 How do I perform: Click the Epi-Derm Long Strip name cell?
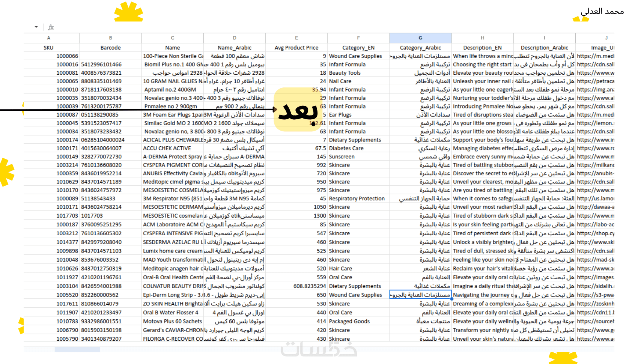click(x=173, y=295)
